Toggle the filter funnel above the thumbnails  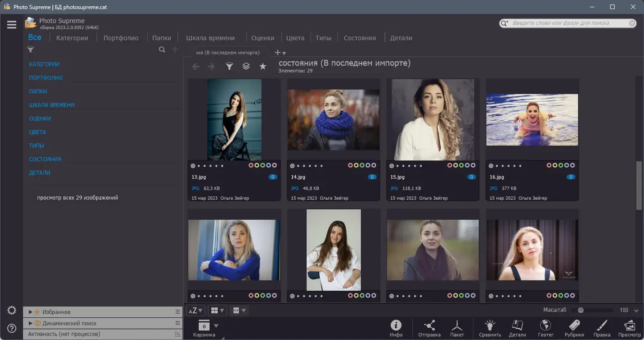pyautogui.click(x=229, y=66)
